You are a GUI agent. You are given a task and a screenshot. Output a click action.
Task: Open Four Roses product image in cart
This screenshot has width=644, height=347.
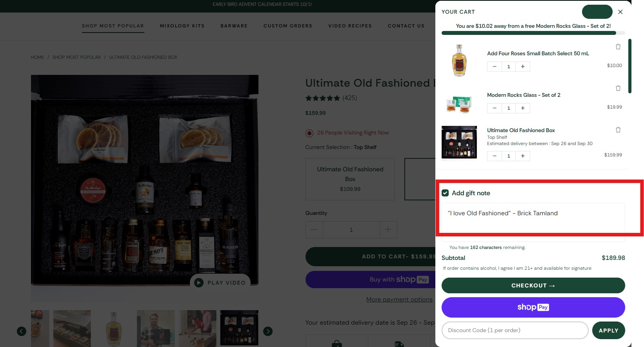[459, 60]
